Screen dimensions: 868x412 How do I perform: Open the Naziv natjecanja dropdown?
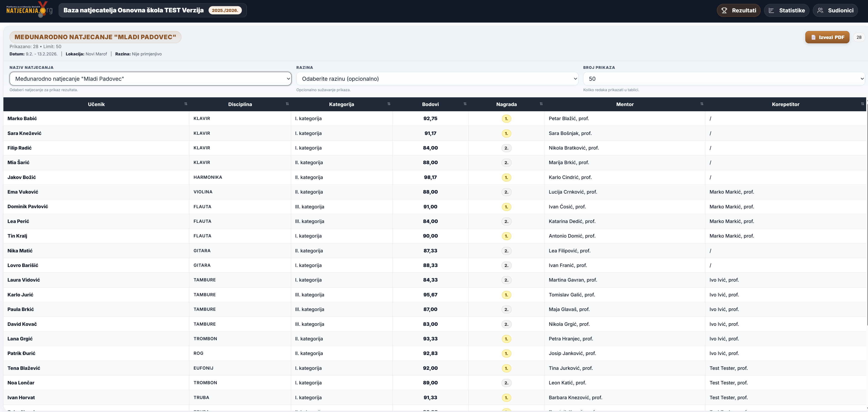tap(150, 79)
